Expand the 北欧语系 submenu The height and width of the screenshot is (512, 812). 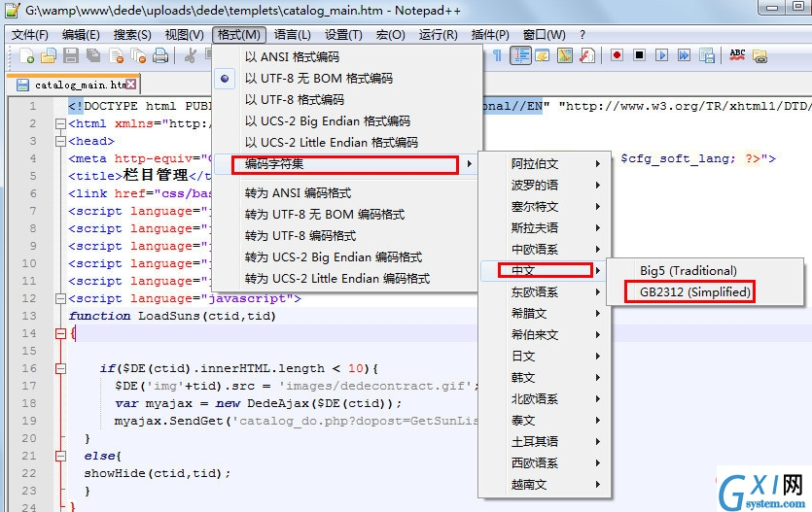tap(545, 398)
